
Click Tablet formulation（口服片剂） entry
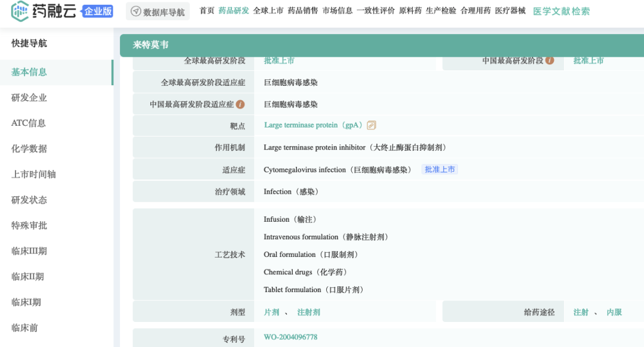click(x=314, y=290)
